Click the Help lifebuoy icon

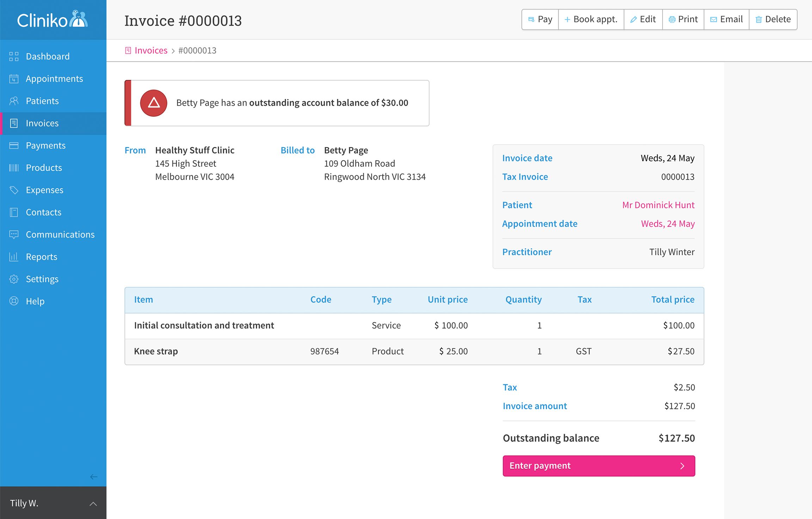coord(14,301)
